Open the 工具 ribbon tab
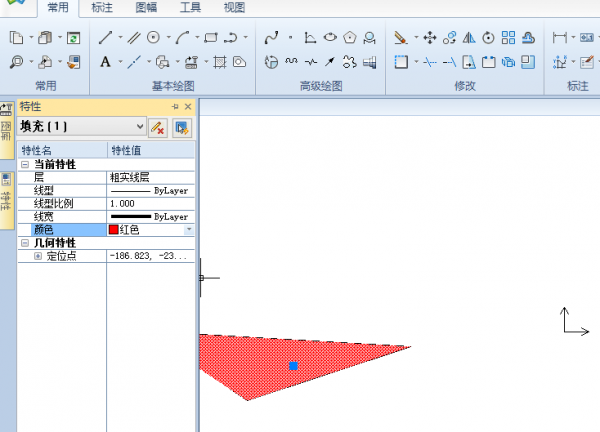This screenshot has height=432, width=600. coord(190,8)
